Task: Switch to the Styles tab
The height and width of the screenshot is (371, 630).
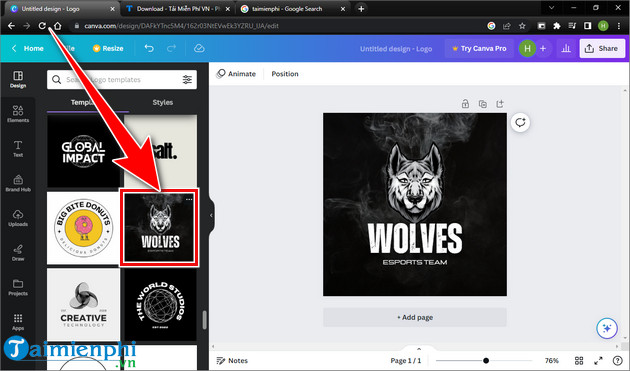Action: 163,102
